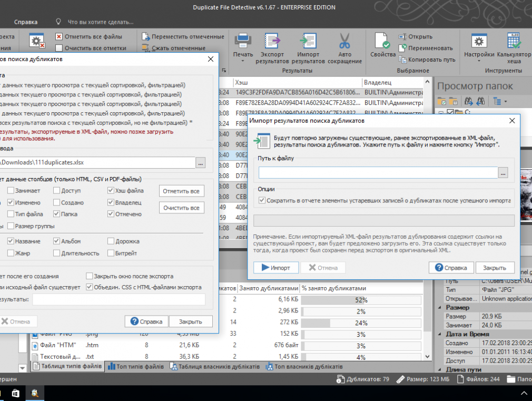Open the Справка menu
The height and width of the screenshot is (401, 532).
26,22
